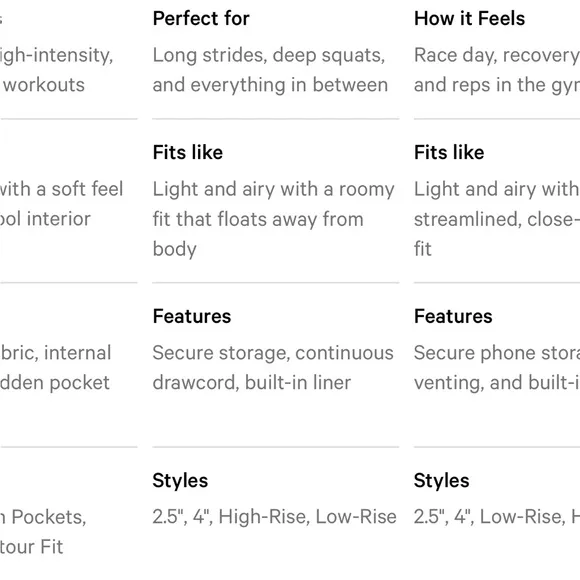
Task: Click the right column 'Features' heading
Action: [x=453, y=316]
